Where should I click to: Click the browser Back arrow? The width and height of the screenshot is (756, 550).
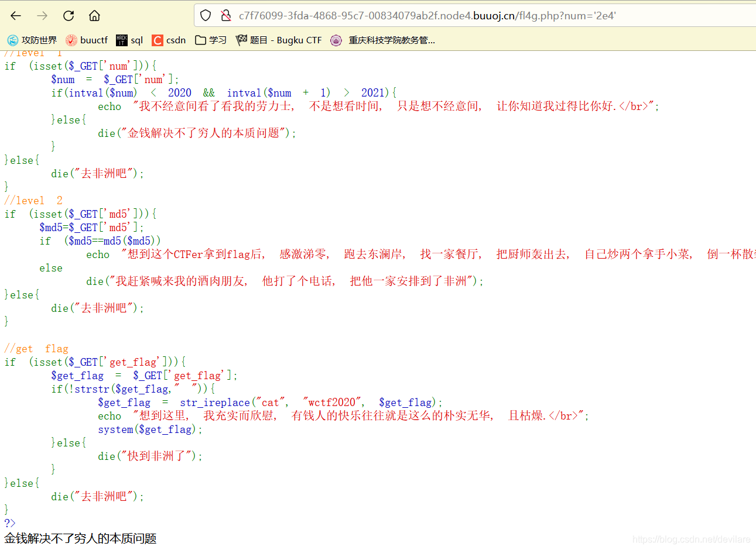pos(16,16)
